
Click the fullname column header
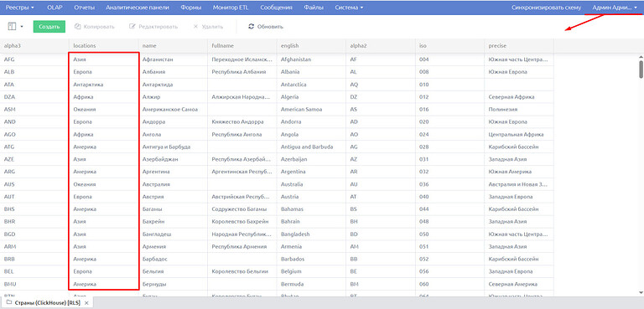(242, 45)
